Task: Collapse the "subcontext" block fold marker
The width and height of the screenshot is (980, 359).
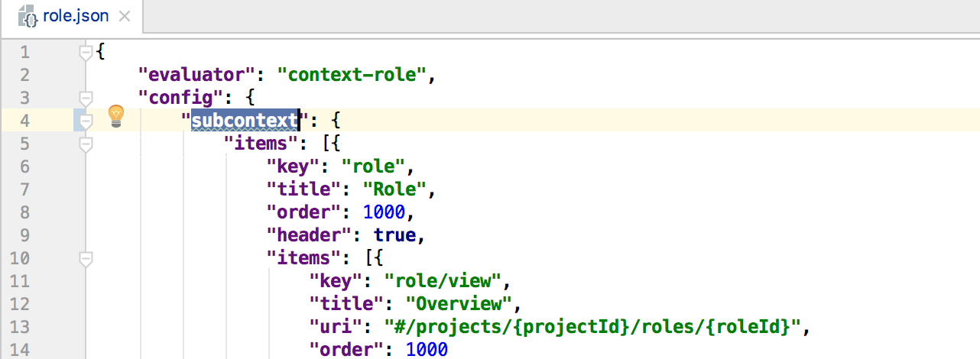Action: click(86, 120)
